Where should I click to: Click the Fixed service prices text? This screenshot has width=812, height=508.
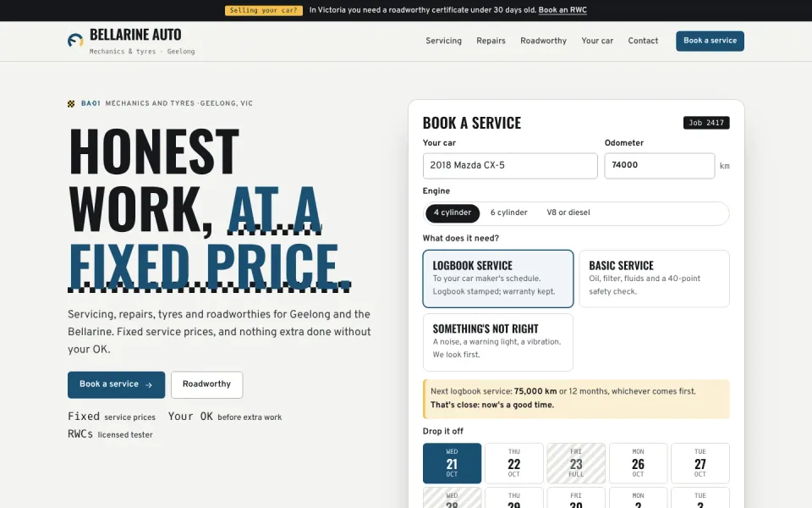[112, 417]
